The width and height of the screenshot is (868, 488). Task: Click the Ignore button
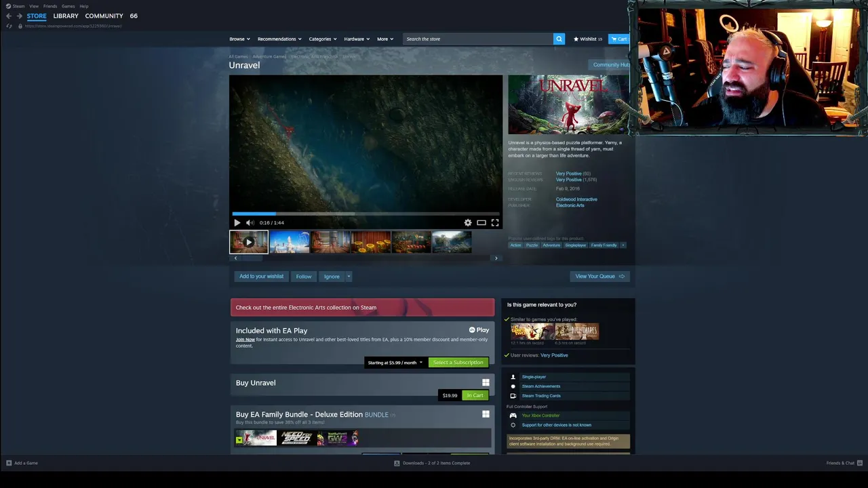pyautogui.click(x=332, y=277)
